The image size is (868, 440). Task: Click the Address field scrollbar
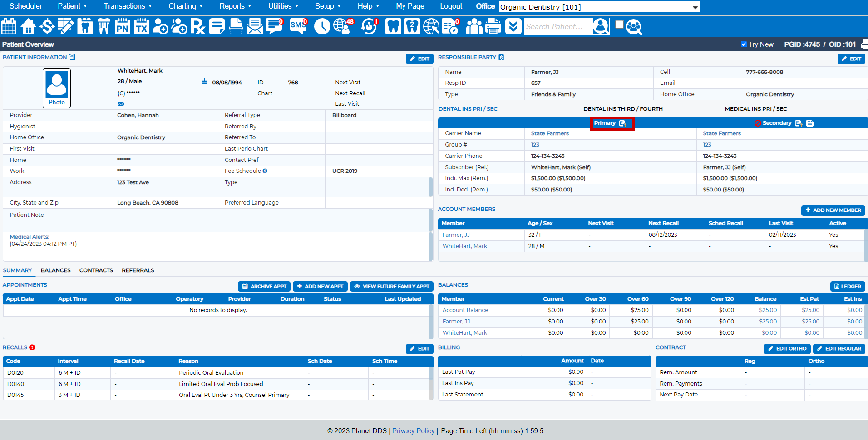pos(430,187)
